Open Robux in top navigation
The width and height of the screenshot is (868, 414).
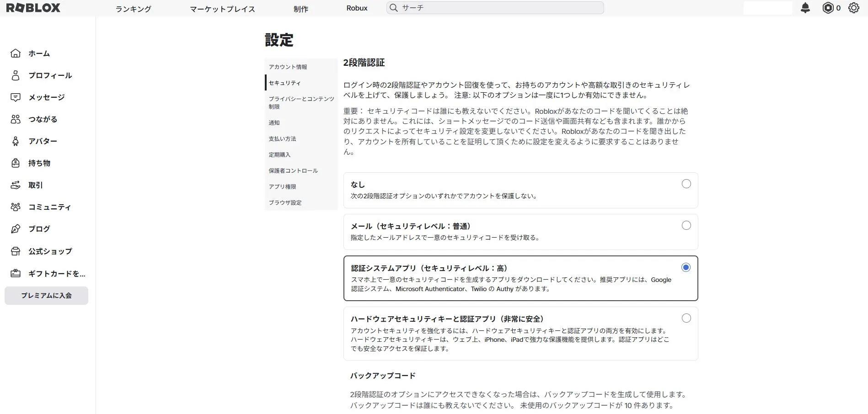(357, 8)
